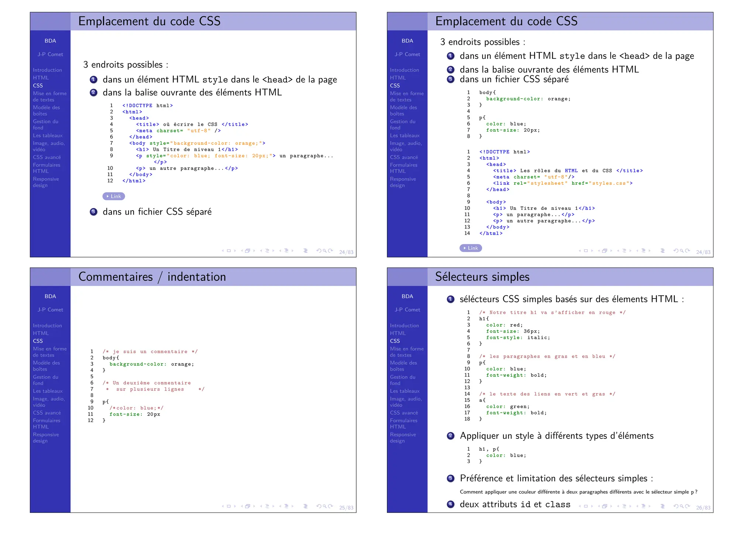Click the search magnifier icon on the Sélecteurs simples slide
Image resolution: width=756 pixels, height=535 pixels.
click(x=682, y=506)
